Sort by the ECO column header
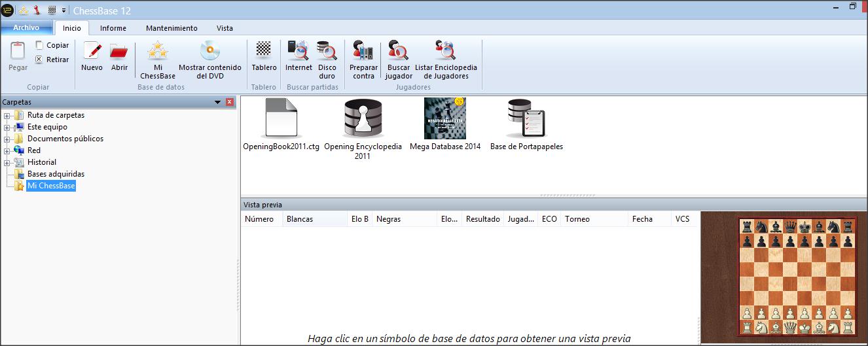This screenshot has height=346, width=868. 550,219
